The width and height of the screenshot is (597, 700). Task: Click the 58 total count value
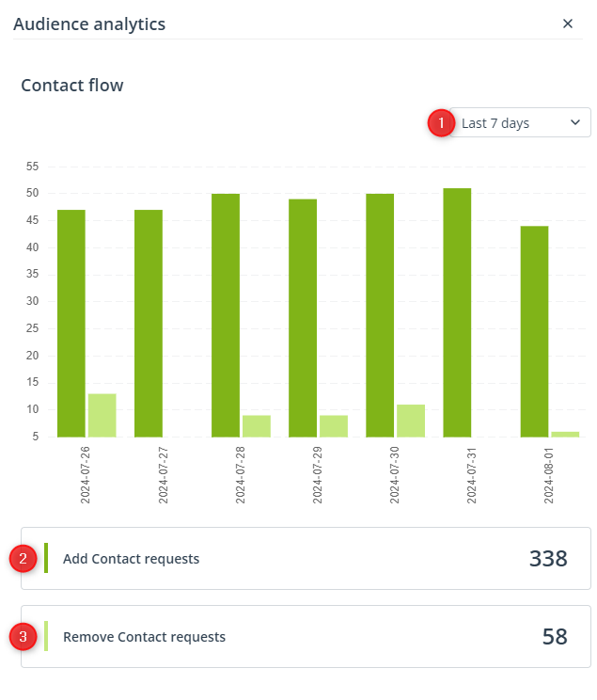coord(555,637)
